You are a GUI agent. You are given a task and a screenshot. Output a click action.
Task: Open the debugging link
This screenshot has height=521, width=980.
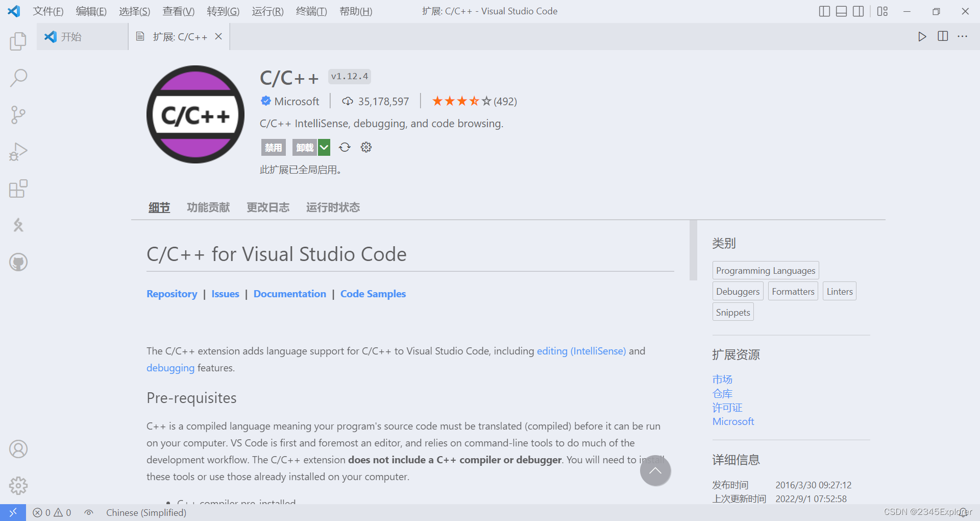click(x=170, y=368)
